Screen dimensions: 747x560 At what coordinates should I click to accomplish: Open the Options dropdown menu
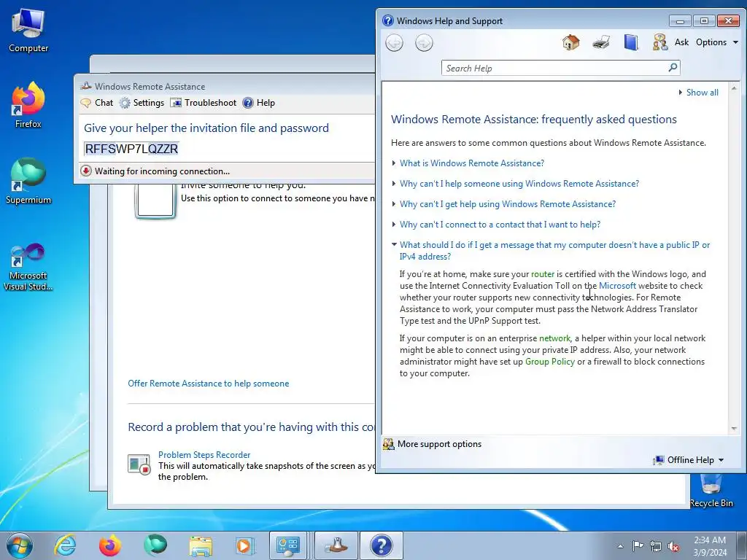click(716, 42)
